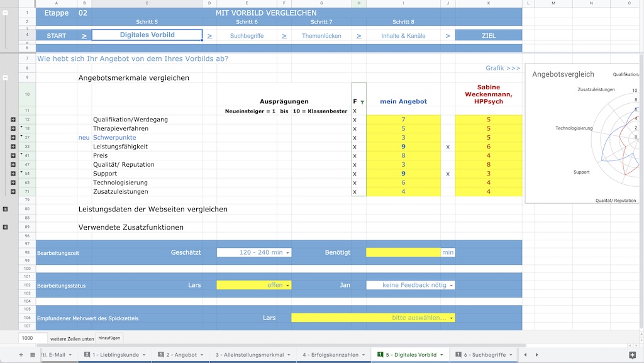Click the ZIEL navigation cell
The height and width of the screenshot is (363, 644).
(x=489, y=36)
